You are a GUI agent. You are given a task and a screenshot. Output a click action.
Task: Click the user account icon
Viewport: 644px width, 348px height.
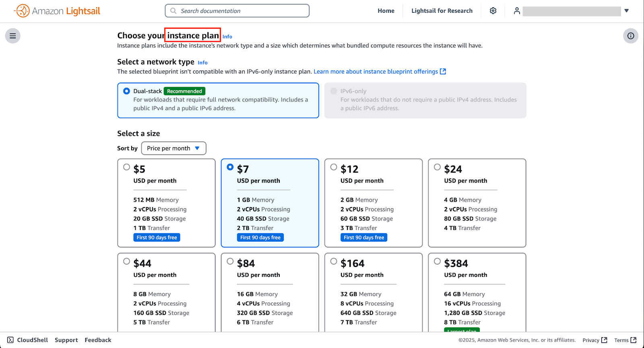tap(517, 11)
